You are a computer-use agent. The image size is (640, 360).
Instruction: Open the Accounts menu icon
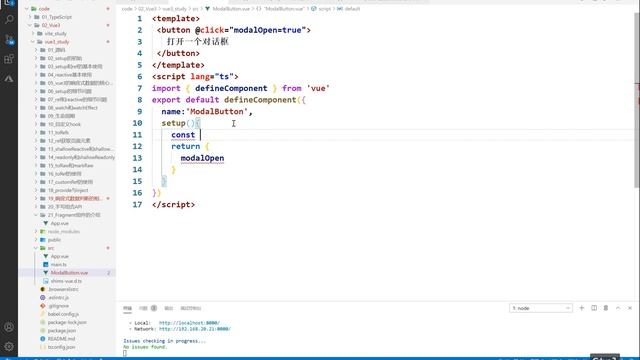click(9, 327)
